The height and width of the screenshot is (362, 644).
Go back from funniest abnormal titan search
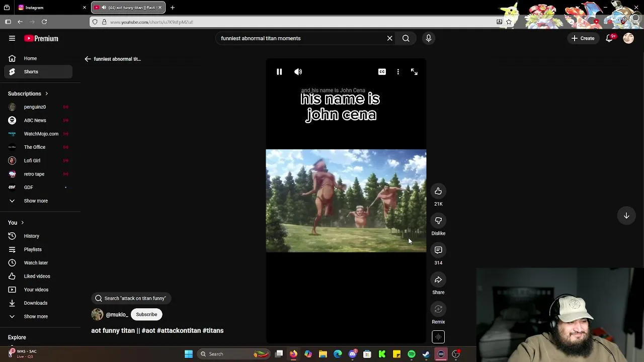click(88, 59)
